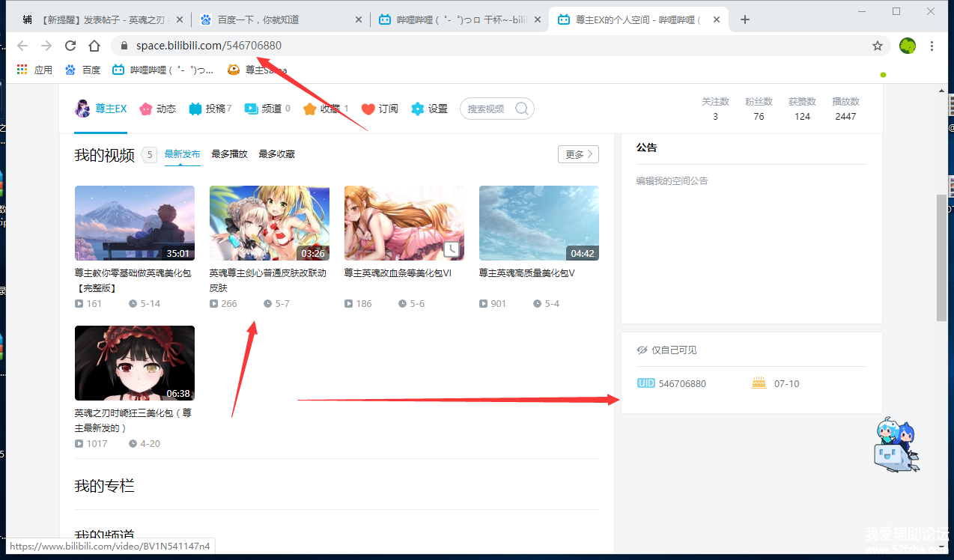Open the 百度 bookmark
The height and width of the screenshot is (560, 954).
(x=83, y=70)
